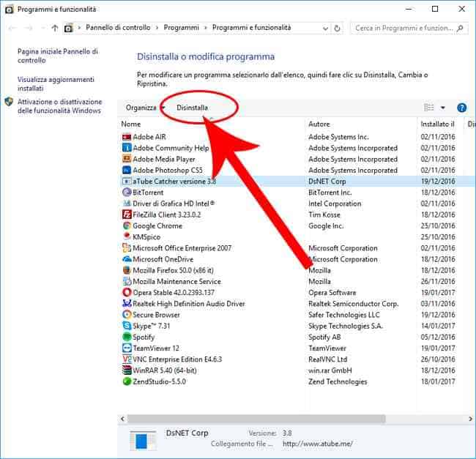Click the Google Chrome icon

[127, 225]
